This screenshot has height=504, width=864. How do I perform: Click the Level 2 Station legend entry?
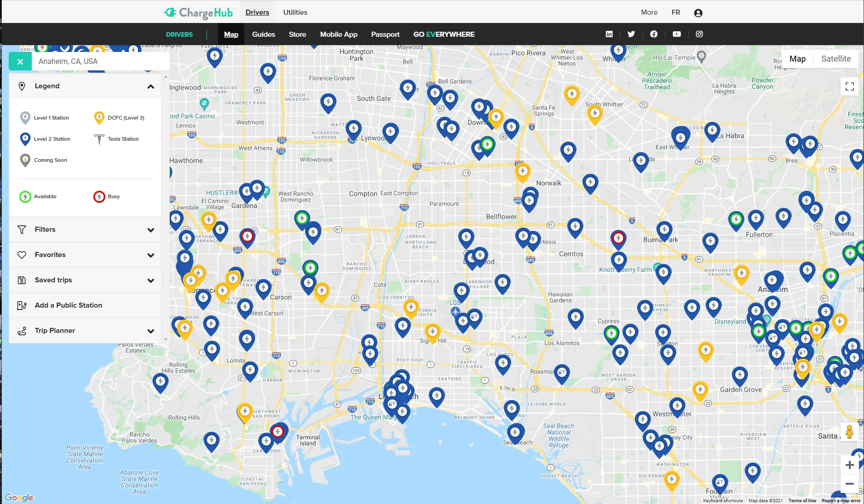pyautogui.click(x=45, y=139)
